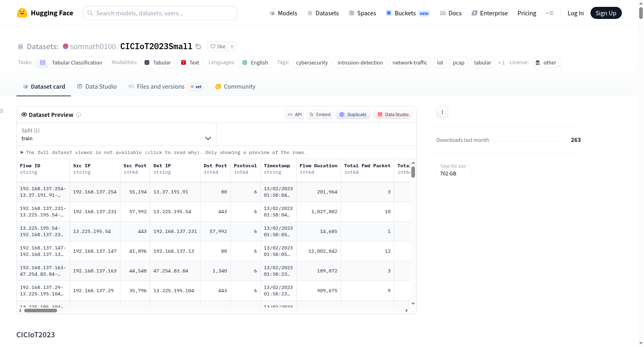
Task: Duplicate the dataset with Duplicate button
Action: [x=353, y=114]
